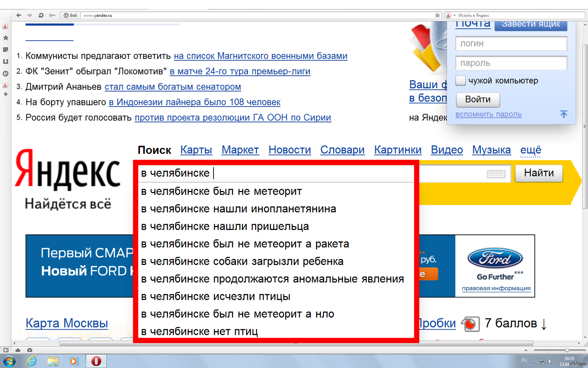Click the логин input field

[511, 43]
